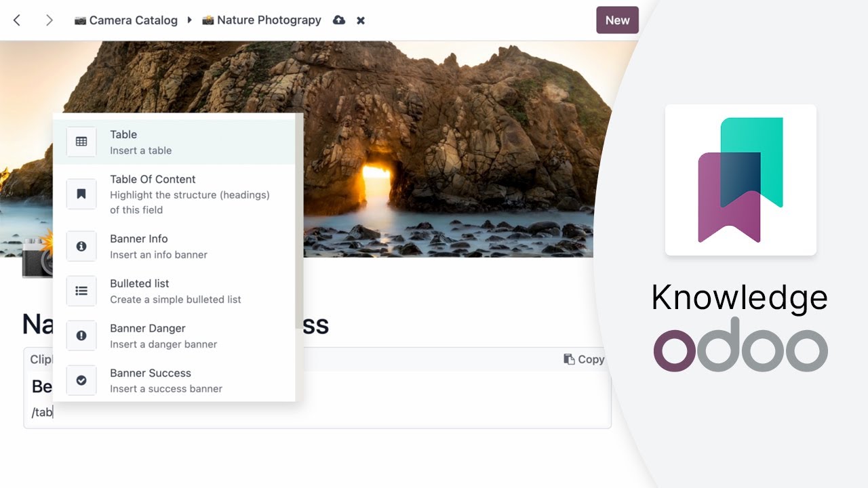Screen dimensions: 868x488
Task: Select the Bulleted list command
Action: (174, 291)
